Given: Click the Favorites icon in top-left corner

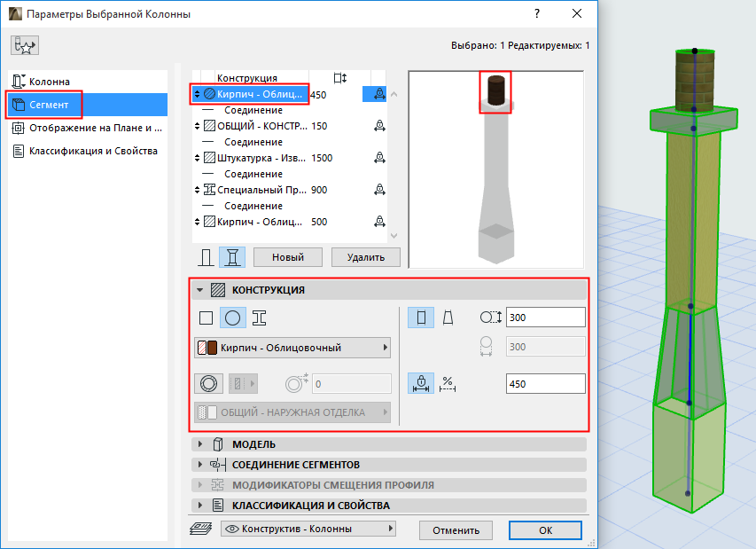Looking at the screenshot, I should point(24,44).
